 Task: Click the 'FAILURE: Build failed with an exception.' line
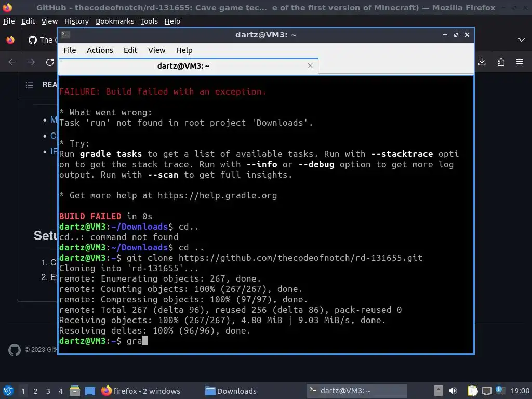pos(163,91)
